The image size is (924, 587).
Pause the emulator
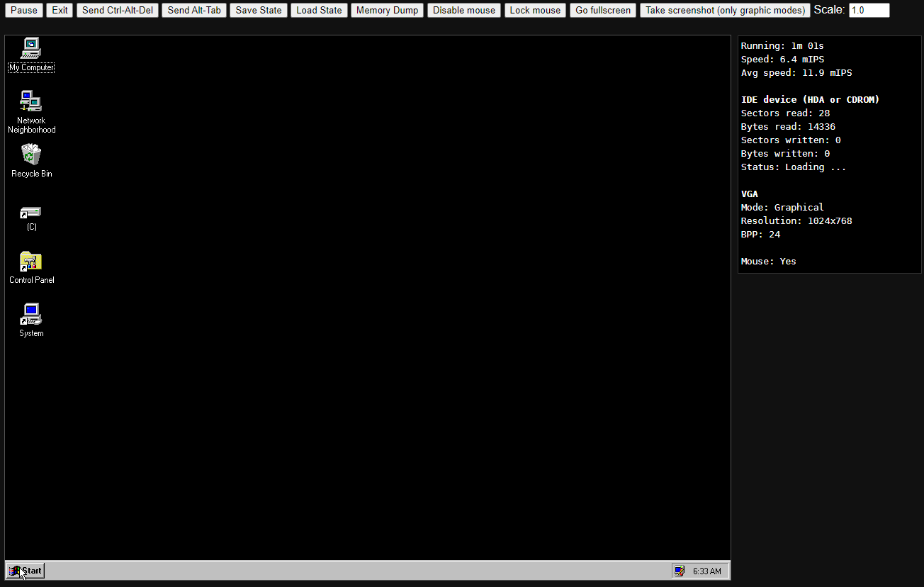(x=24, y=11)
